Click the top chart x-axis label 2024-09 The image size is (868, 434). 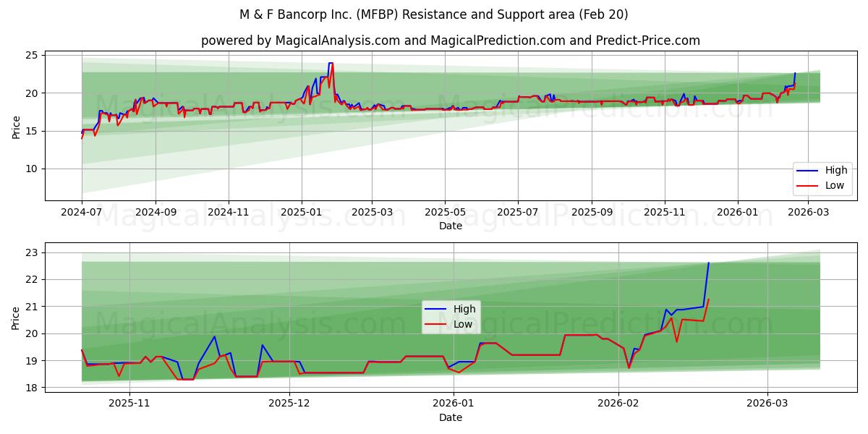click(156, 213)
